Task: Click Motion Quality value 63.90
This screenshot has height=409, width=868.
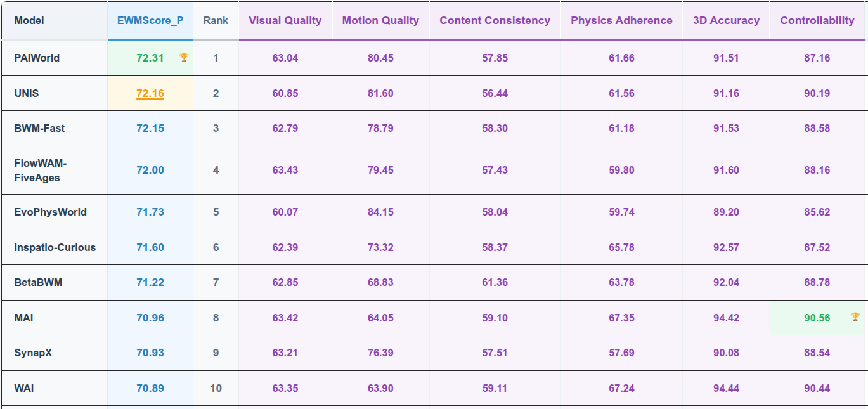Action: pos(380,388)
